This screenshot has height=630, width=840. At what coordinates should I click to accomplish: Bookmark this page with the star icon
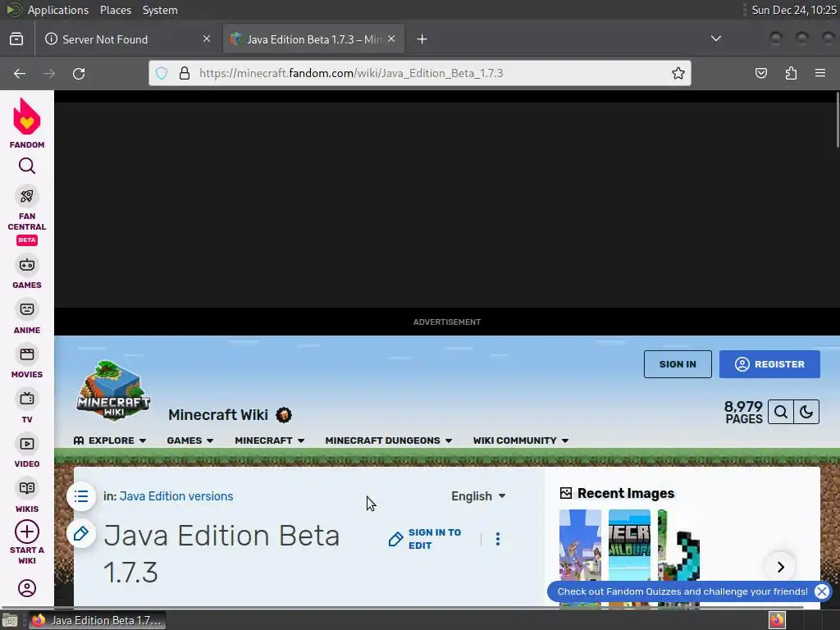coord(678,73)
